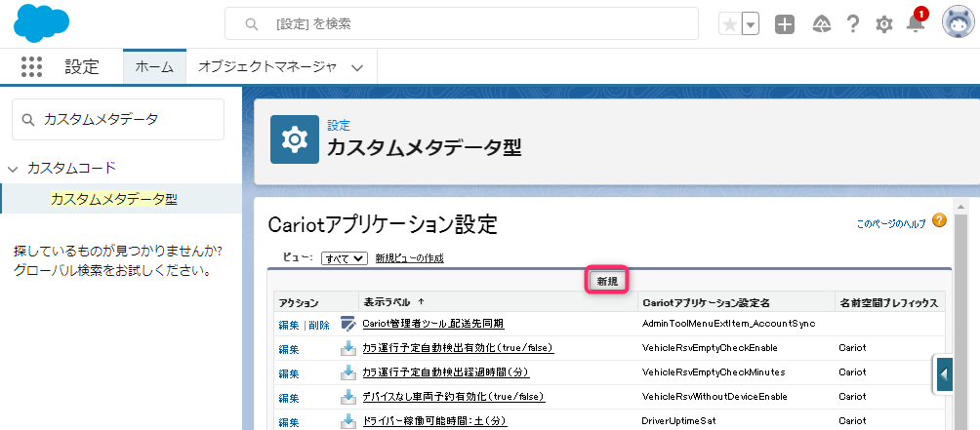This screenshot has width=980, height=430.
Task: Open the user avatar profile menu
Action: point(959,23)
